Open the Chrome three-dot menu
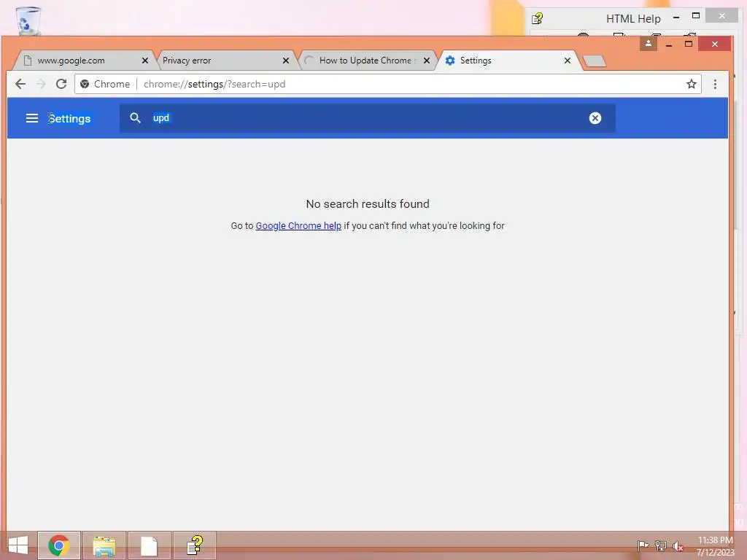 (x=715, y=85)
